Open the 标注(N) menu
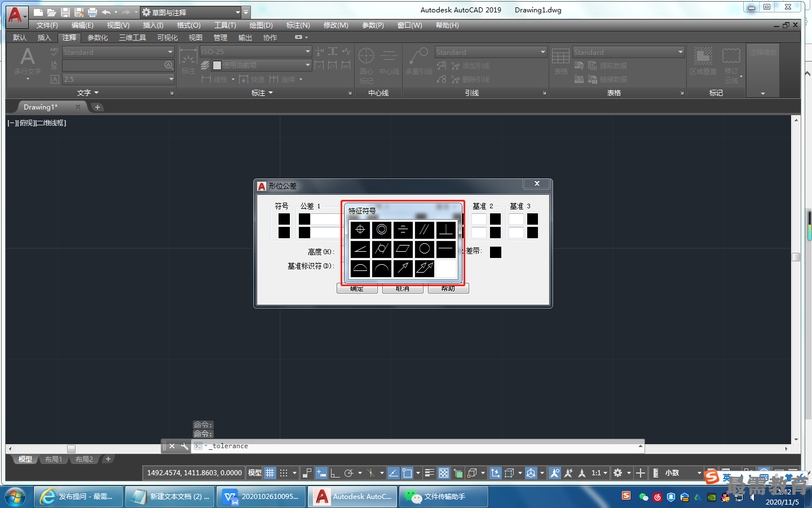This screenshot has height=508, width=812. click(x=298, y=25)
